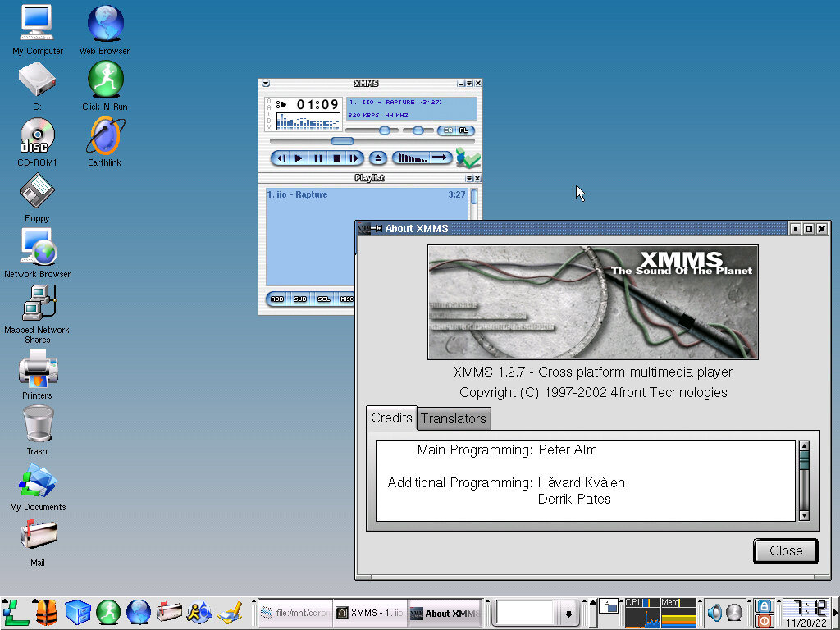Open the XMMS main menu arrow

point(265,84)
